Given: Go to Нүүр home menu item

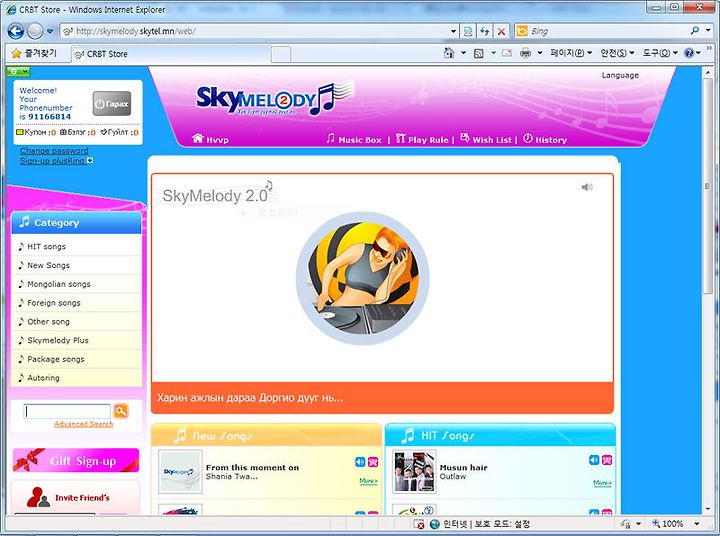Looking at the screenshot, I should pyautogui.click(x=210, y=139).
